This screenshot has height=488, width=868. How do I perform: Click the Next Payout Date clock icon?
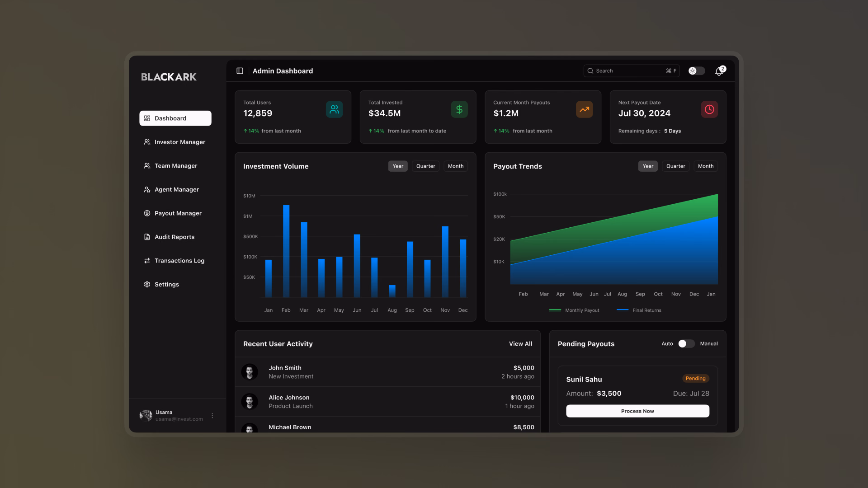pyautogui.click(x=709, y=109)
